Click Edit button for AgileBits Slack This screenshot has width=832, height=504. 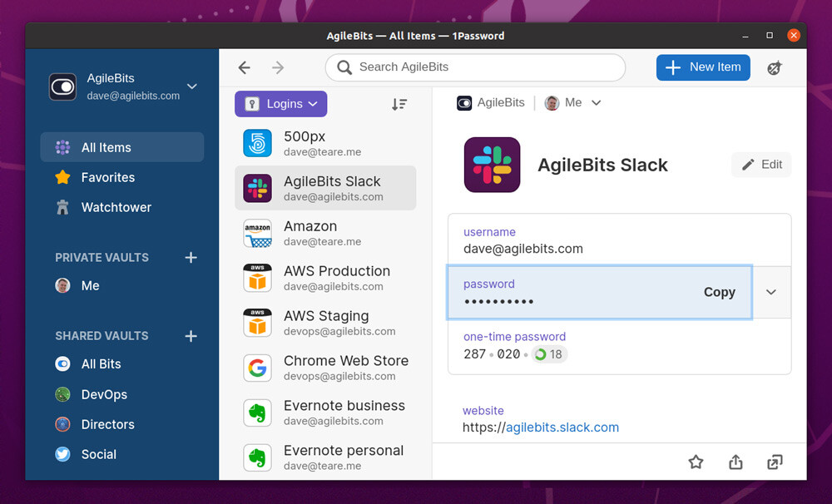coord(761,165)
